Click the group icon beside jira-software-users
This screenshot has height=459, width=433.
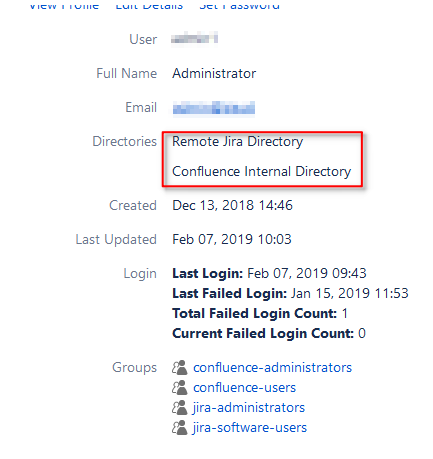click(180, 427)
